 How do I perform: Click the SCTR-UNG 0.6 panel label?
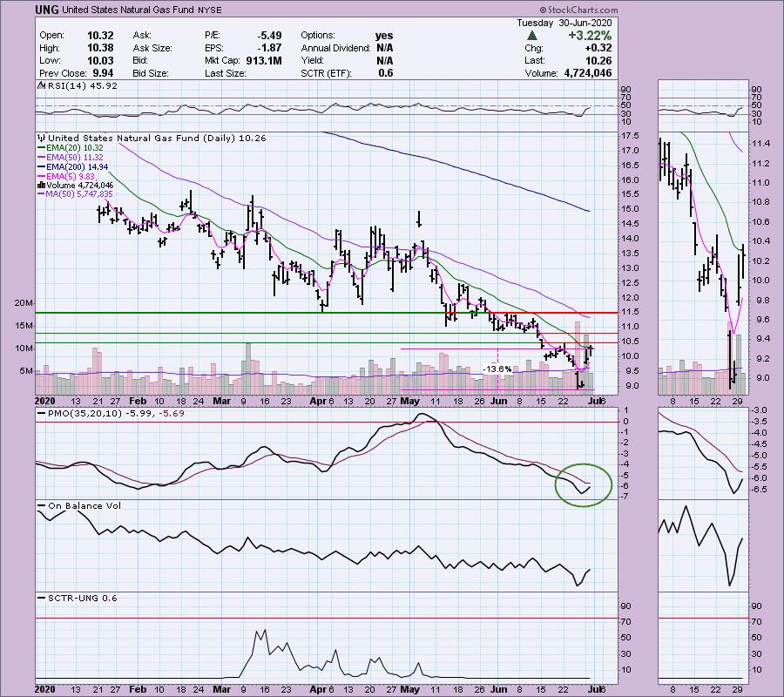pos(82,598)
